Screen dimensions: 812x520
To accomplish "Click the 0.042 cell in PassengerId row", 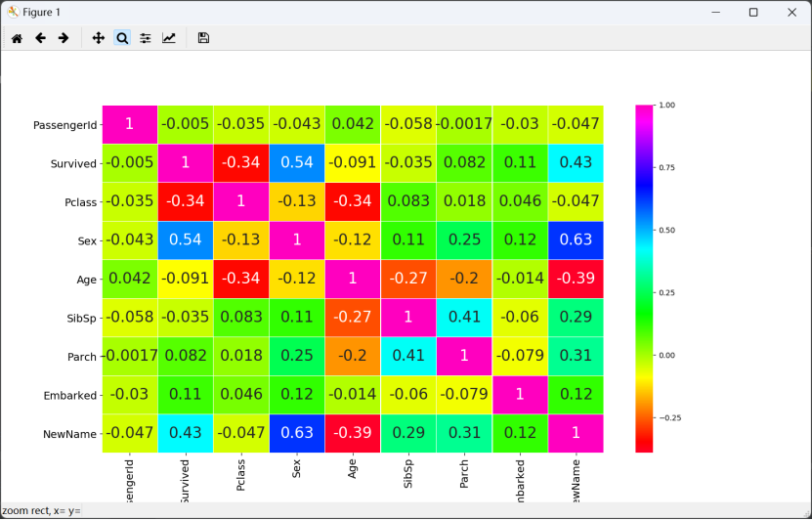I will 353,125.
